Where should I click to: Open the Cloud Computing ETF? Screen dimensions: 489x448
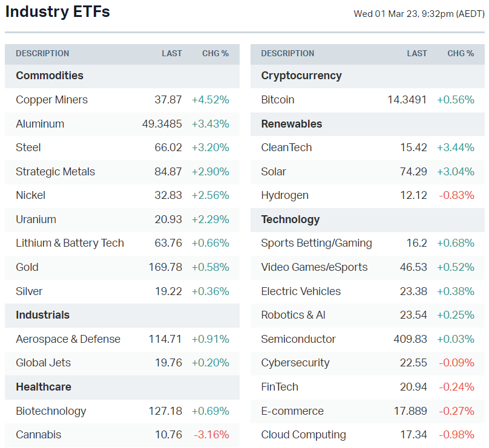click(303, 435)
